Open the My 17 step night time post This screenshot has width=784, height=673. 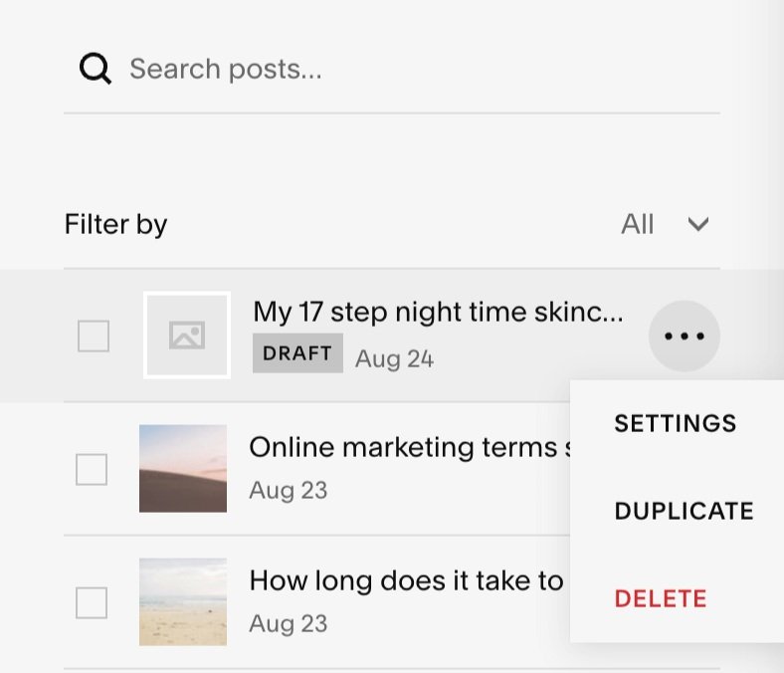pyautogui.click(x=438, y=312)
